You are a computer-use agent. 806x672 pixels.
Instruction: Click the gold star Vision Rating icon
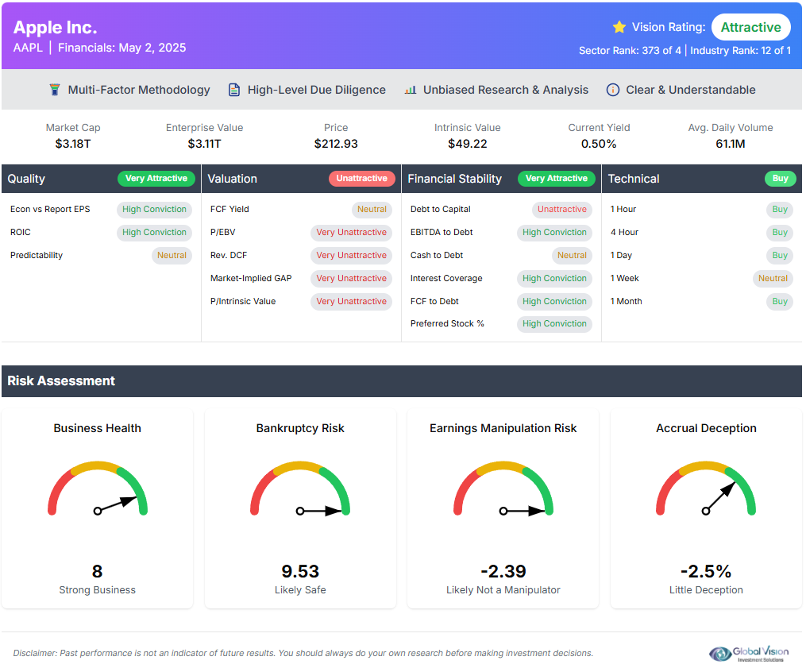(619, 27)
